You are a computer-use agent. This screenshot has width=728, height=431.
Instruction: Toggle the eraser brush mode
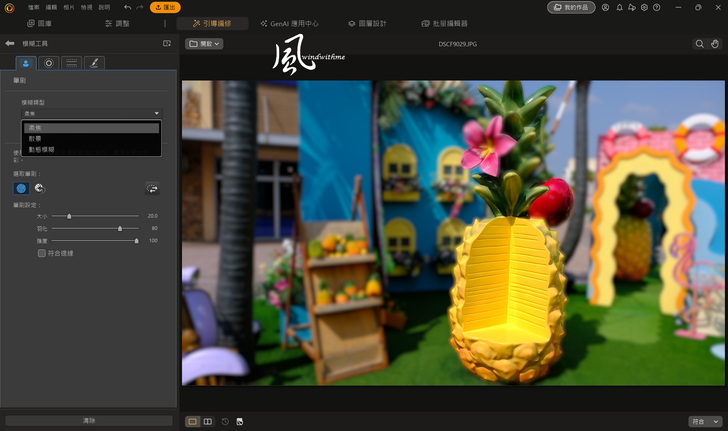[x=40, y=188]
